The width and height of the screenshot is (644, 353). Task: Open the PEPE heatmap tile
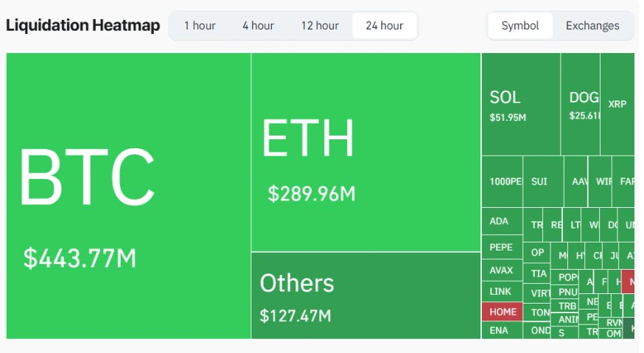click(502, 247)
